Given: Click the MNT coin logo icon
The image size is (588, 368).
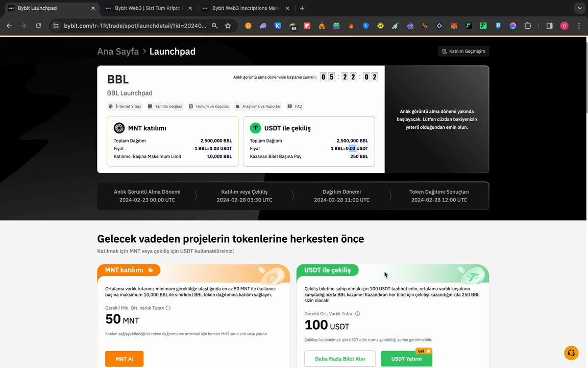Looking at the screenshot, I should tap(119, 128).
